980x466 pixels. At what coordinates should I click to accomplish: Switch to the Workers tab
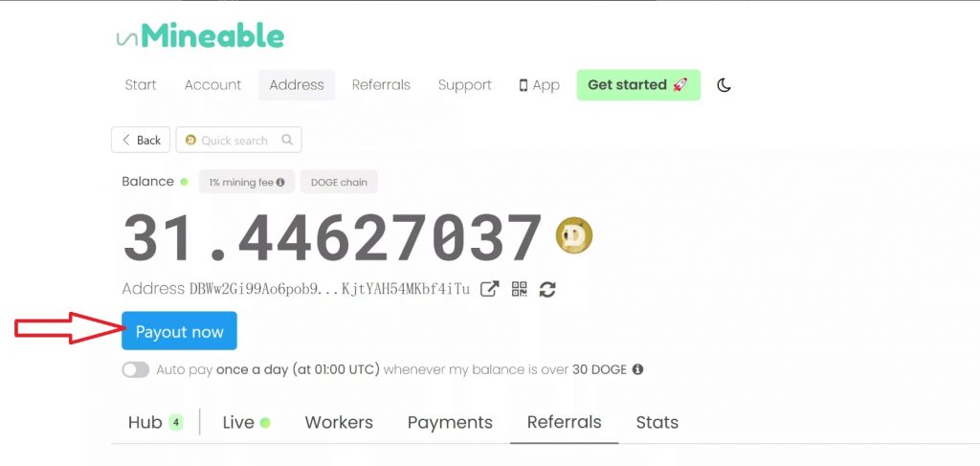pos(339,422)
